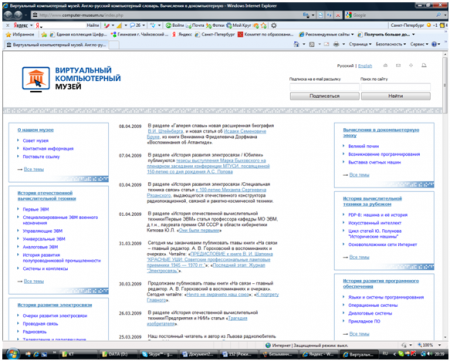Image resolution: width=450 pixels, height=361 pixels.
Task: Click the printer icon in the IE command bar
Action: pyautogui.click(x=336, y=44)
